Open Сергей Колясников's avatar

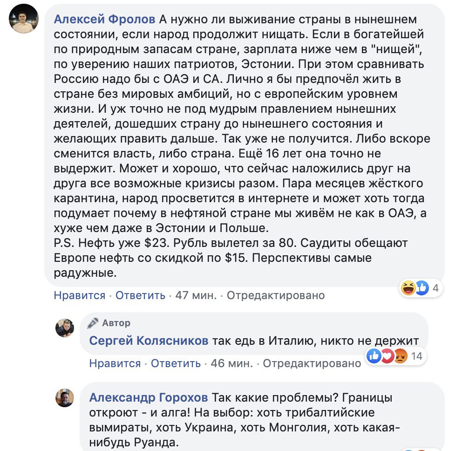(65, 328)
